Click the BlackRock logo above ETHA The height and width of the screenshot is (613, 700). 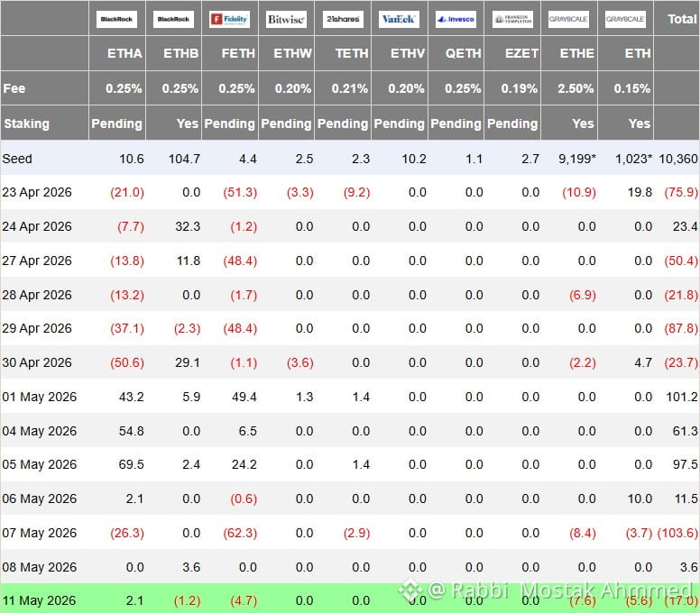pyautogui.click(x=116, y=19)
